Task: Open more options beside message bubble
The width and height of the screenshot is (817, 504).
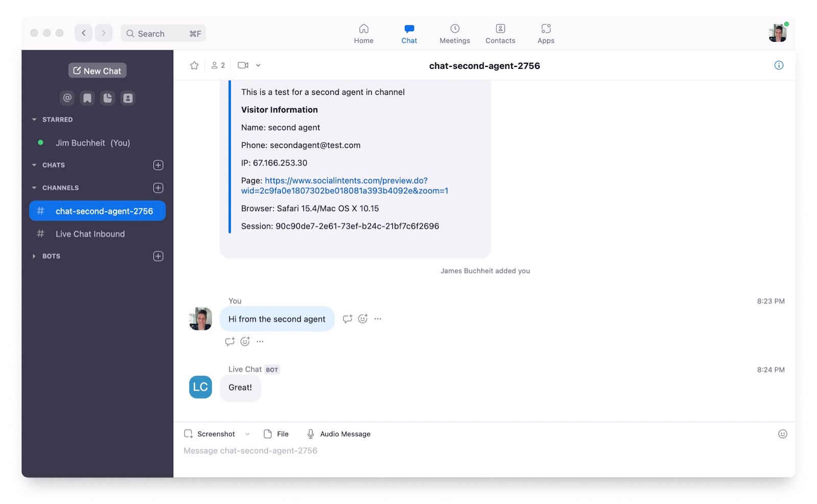Action: point(378,319)
